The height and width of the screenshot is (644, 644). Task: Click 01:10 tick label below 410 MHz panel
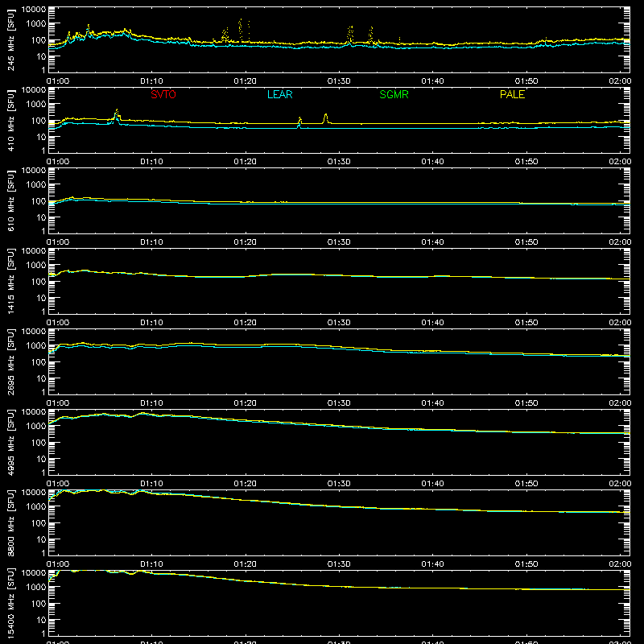point(151,162)
